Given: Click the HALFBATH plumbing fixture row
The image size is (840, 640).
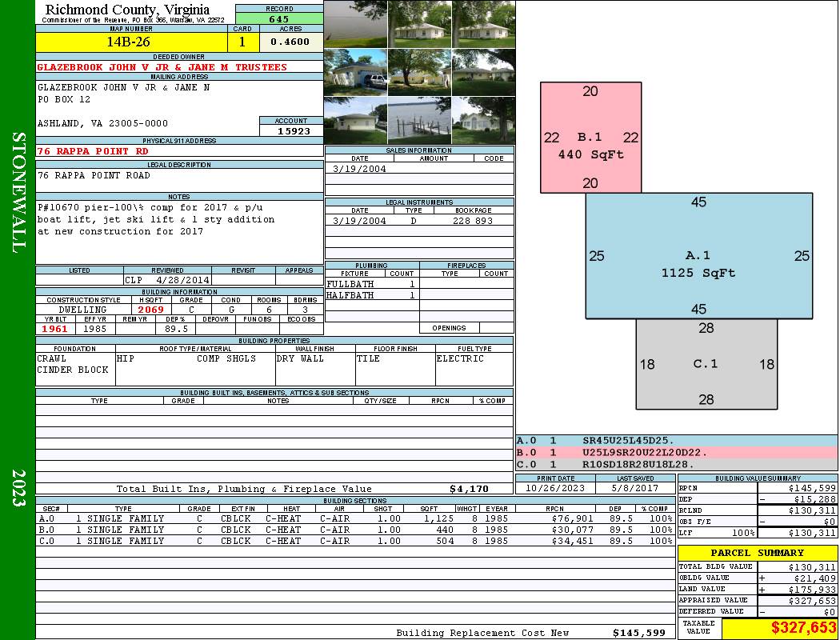Looking at the screenshot, I should pos(372,295).
